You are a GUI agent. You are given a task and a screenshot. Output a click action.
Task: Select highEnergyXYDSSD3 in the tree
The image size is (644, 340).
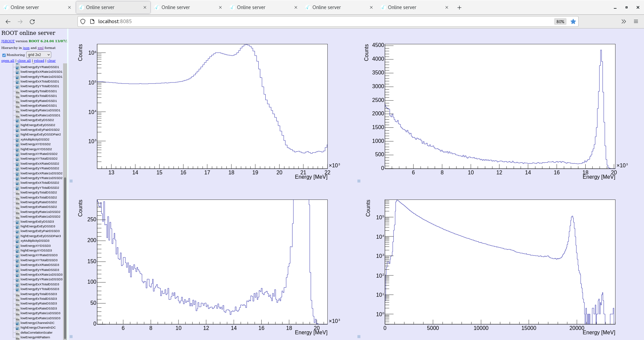pyautogui.click(x=36, y=250)
